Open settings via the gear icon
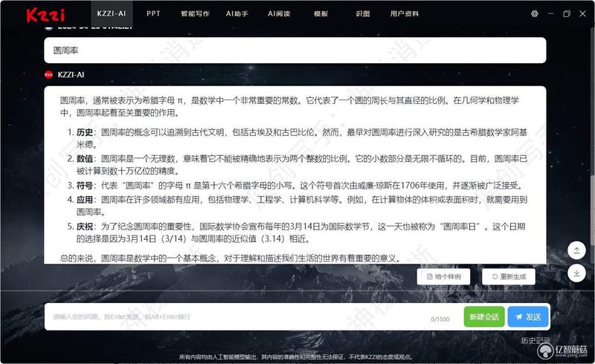The image size is (595, 364). coord(535,13)
